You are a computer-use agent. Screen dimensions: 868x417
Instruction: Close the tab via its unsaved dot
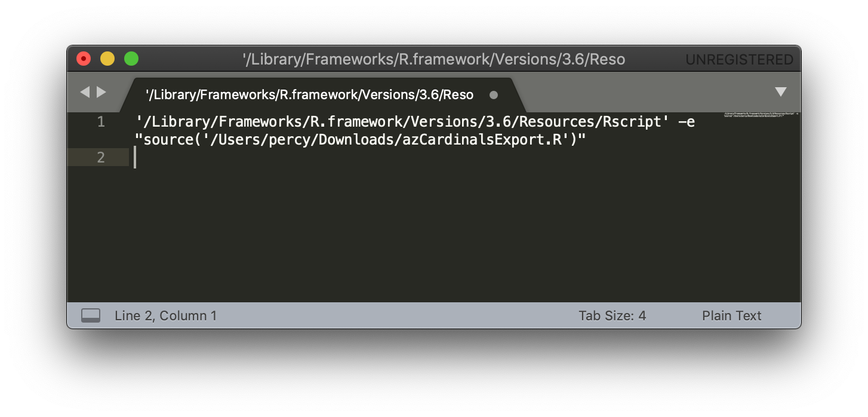click(494, 95)
